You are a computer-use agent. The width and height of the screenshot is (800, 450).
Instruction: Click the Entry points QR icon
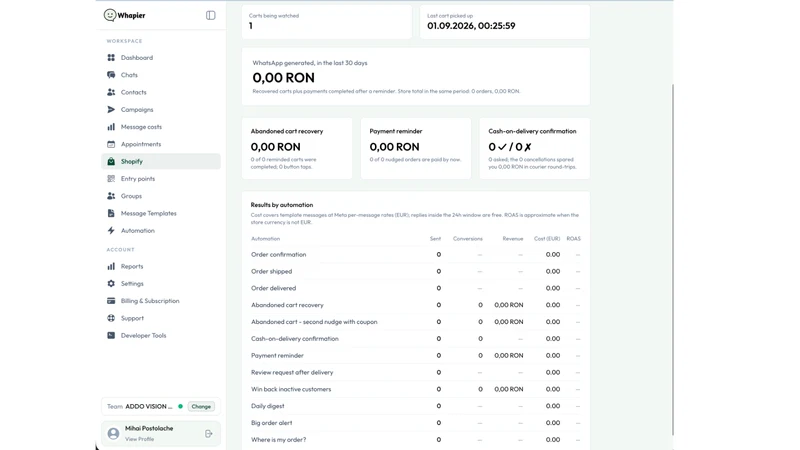111,179
